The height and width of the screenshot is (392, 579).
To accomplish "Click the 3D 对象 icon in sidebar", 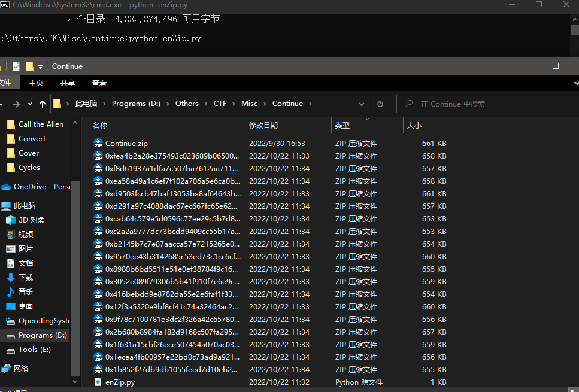I will (10, 220).
